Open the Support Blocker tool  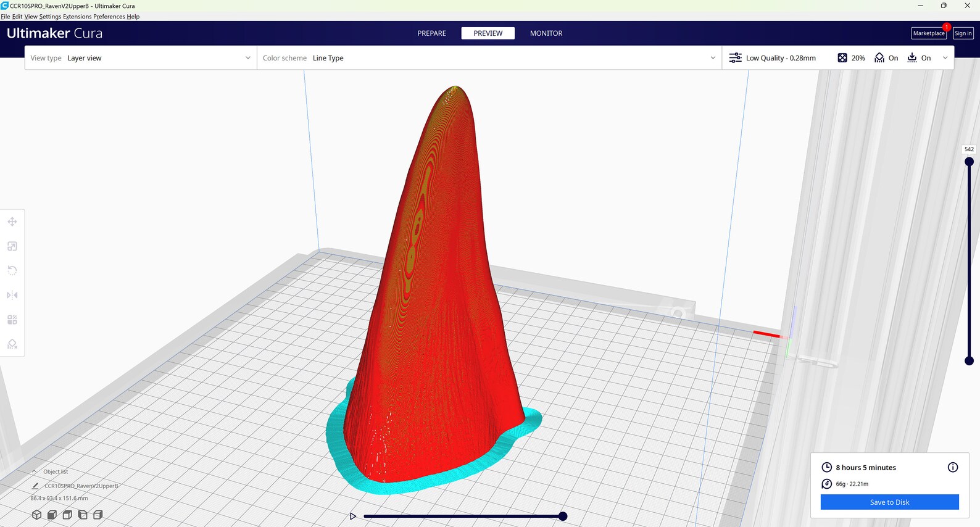click(12, 344)
